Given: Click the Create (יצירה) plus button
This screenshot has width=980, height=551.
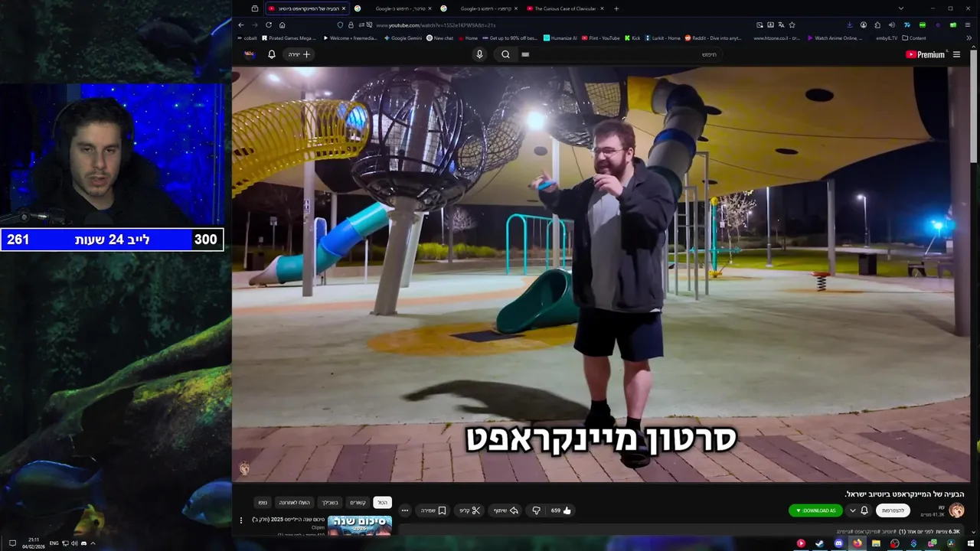Looking at the screenshot, I should [299, 54].
